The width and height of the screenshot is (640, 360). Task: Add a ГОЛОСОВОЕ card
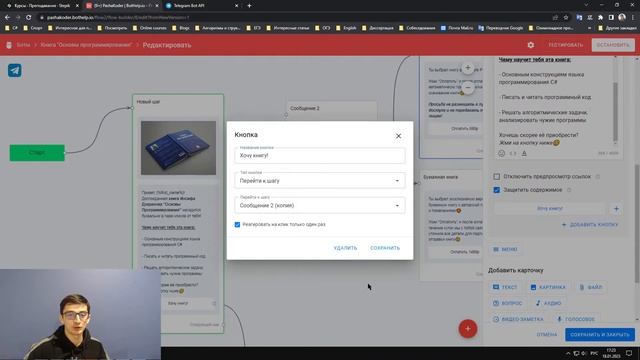(576, 319)
